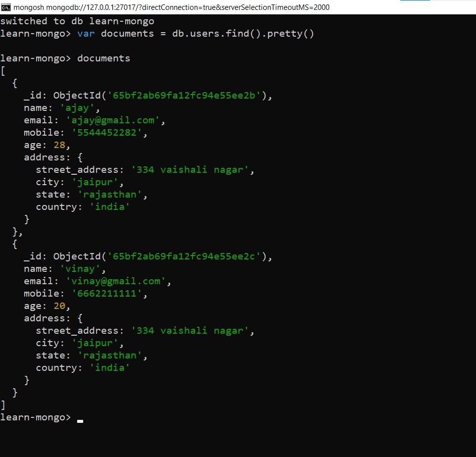Click the mobile number '5544452282'
Viewport: 476px width, 457px height.
point(107,133)
